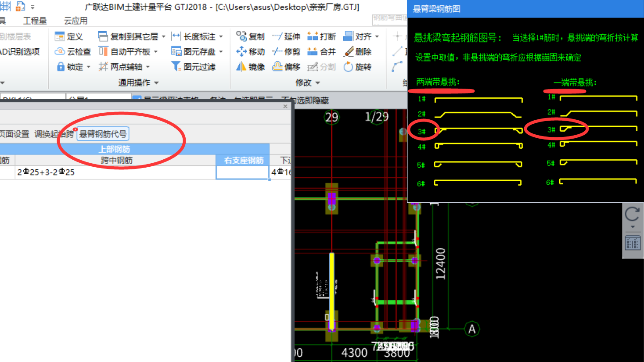The image size is (644, 362).
Task: Select the 偏移 offset tool
Action: 286,67
